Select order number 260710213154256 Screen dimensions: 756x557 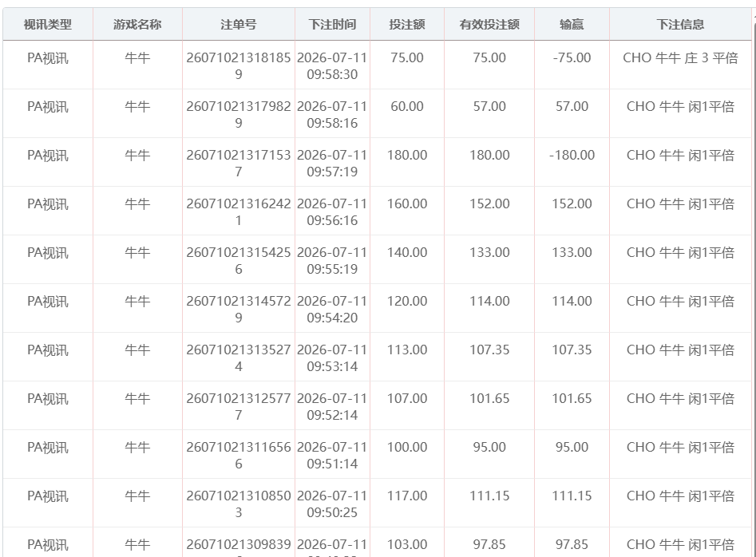238,261
